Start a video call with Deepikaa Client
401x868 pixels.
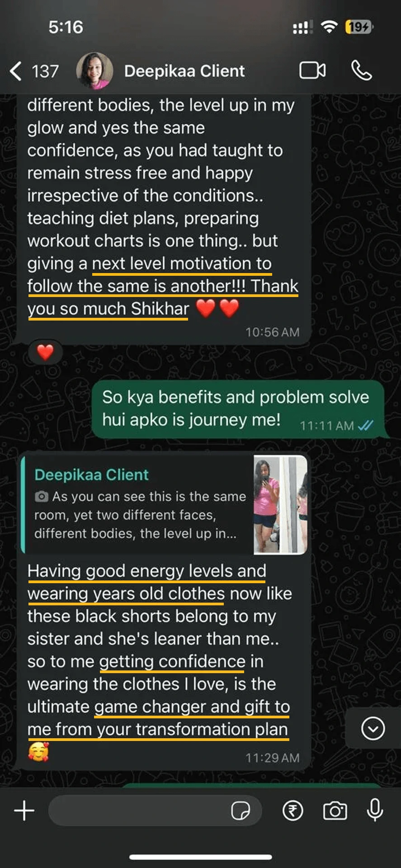[x=312, y=71]
